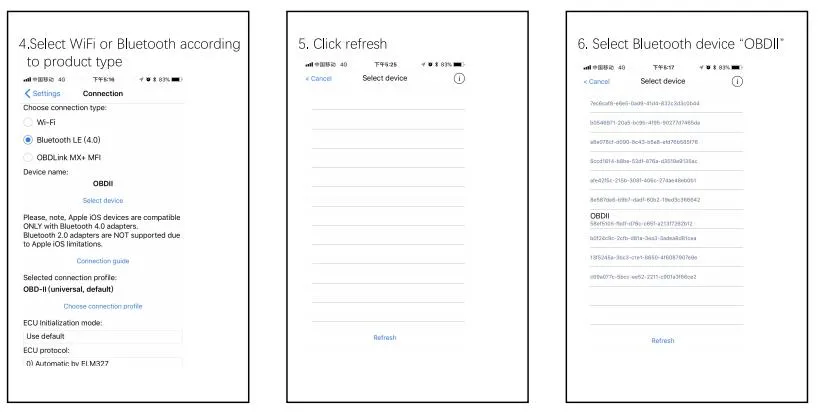Click the 'Select device' link under OBDII

(x=103, y=201)
